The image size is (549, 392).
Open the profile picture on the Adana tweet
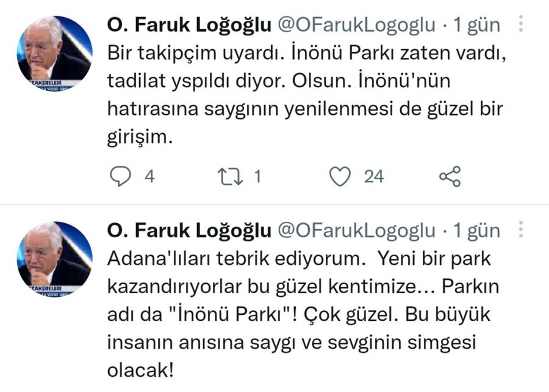54,259
